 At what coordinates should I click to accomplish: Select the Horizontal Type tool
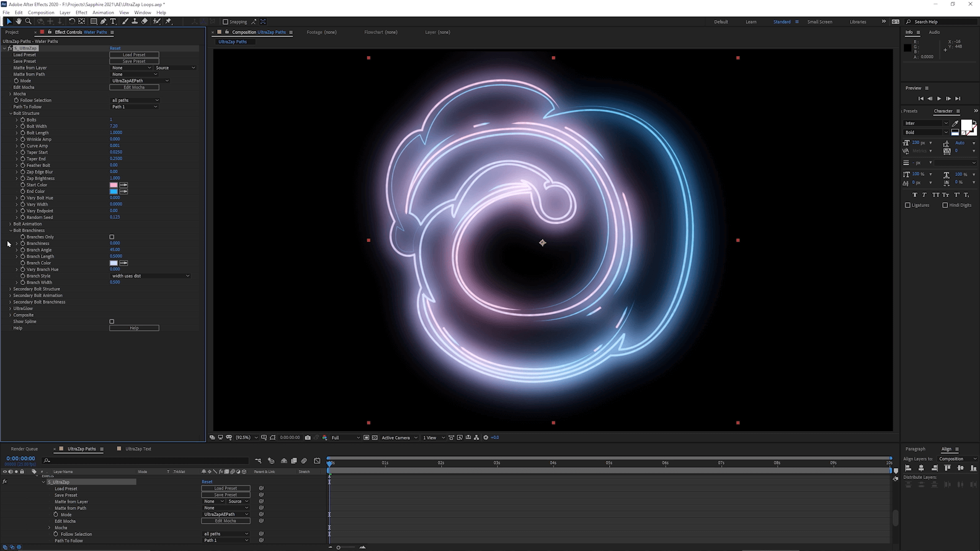click(x=113, y=21)
